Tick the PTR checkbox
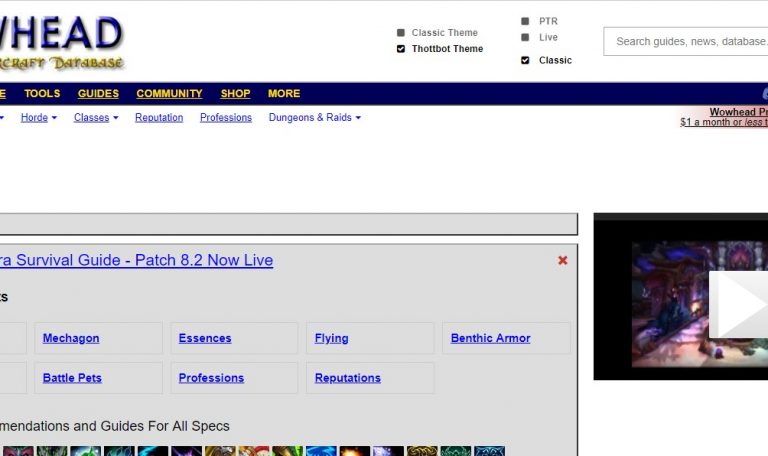Viewport: 768px width, 456px height. (525, 21)
